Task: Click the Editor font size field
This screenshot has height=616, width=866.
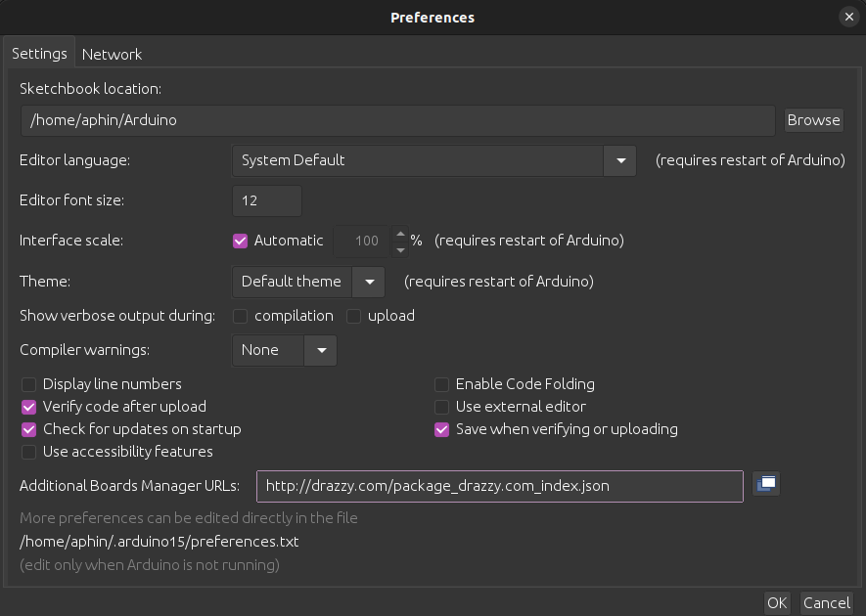Action: (266, 200)
